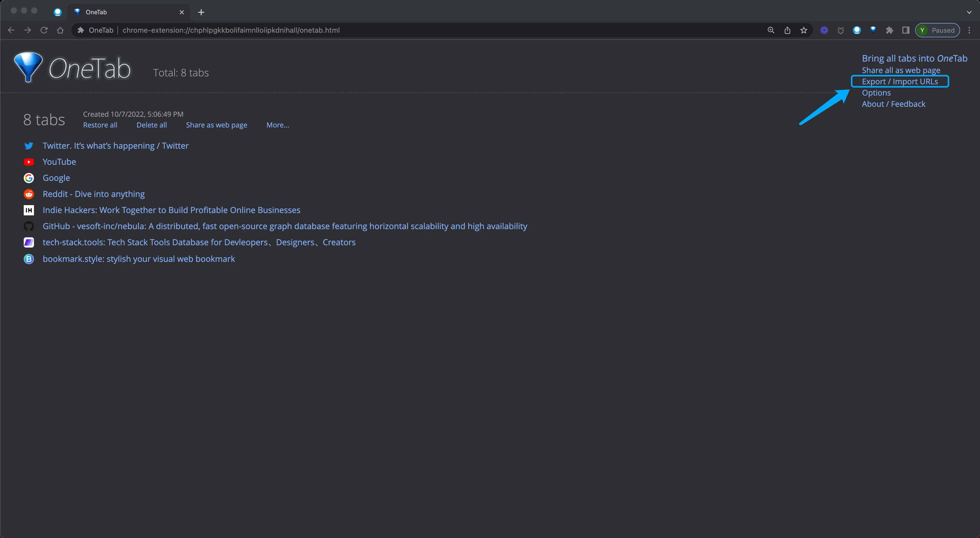
Task: Click the purple asterisk extension icon
Action: [824, 30]
